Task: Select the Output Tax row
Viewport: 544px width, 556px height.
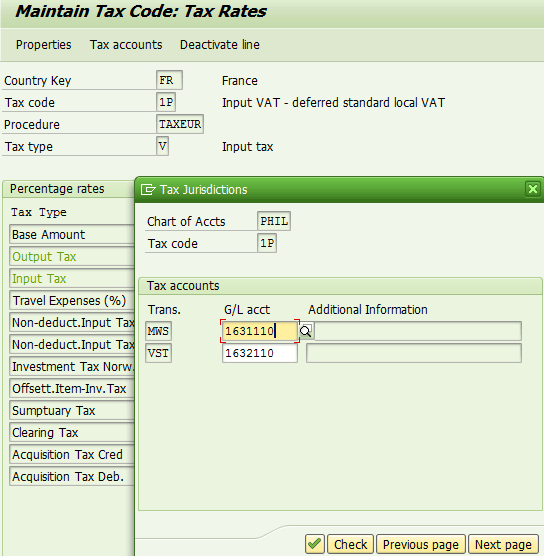Action: click(72, 256)
